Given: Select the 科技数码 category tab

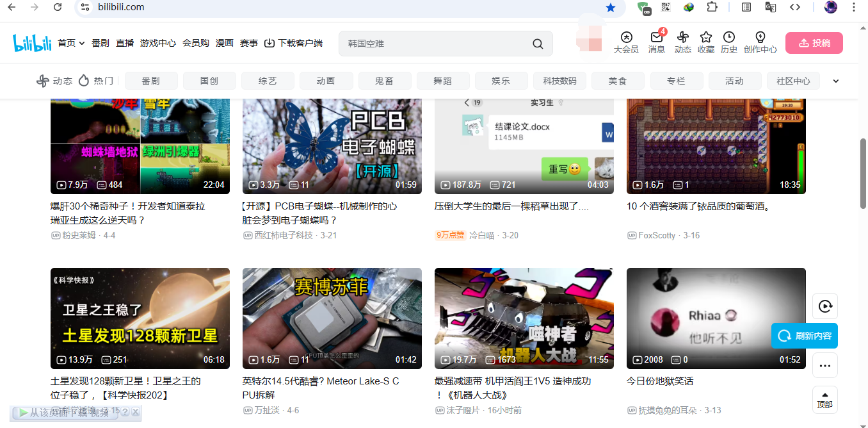Looking at the screenshot, I should [x=559, y=81].
